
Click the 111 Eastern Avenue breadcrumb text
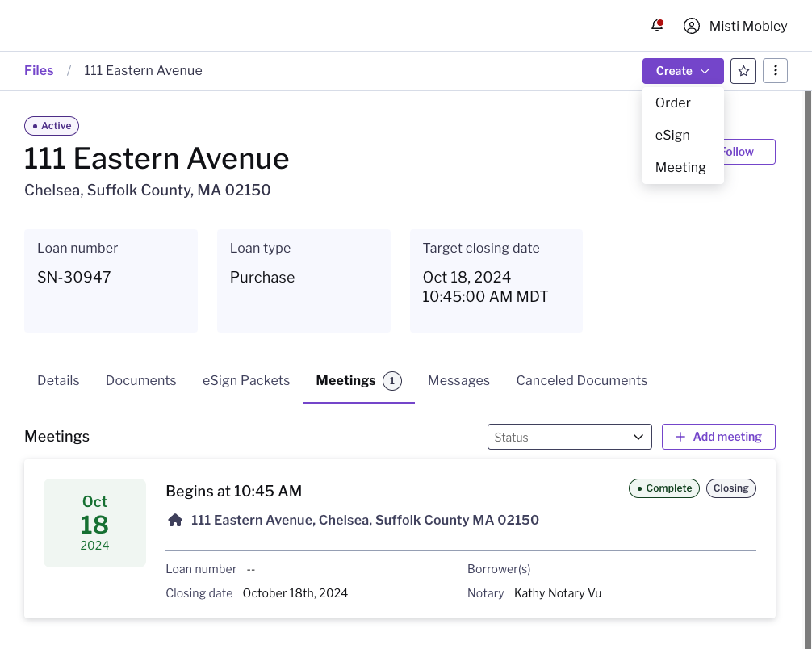pyautogui.click(x=143, y=70)
